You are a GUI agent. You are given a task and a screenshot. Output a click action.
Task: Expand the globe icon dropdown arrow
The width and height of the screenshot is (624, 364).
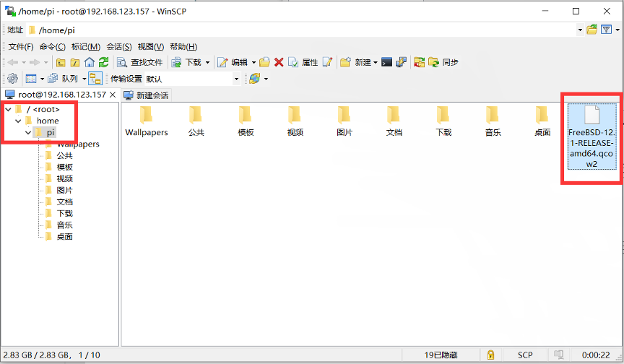click(x=266, y=79)
